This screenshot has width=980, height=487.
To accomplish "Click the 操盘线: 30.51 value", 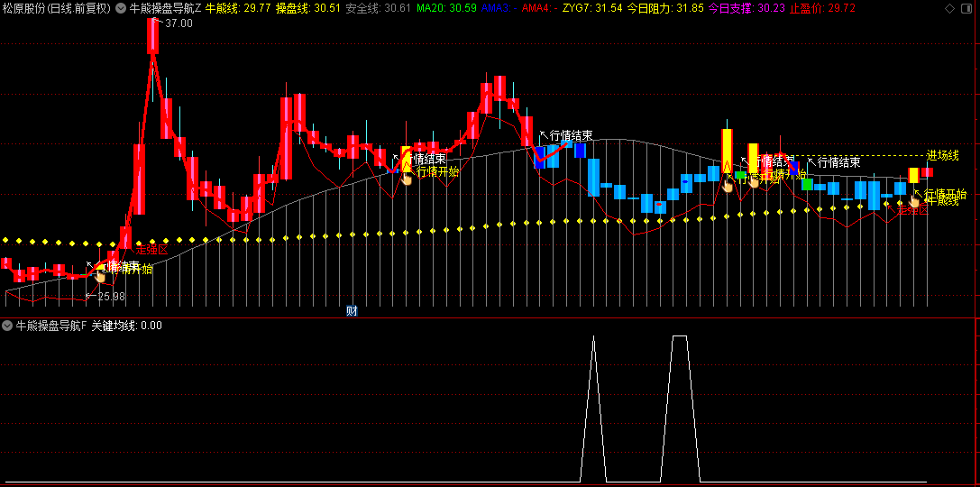I will [308, 8].
